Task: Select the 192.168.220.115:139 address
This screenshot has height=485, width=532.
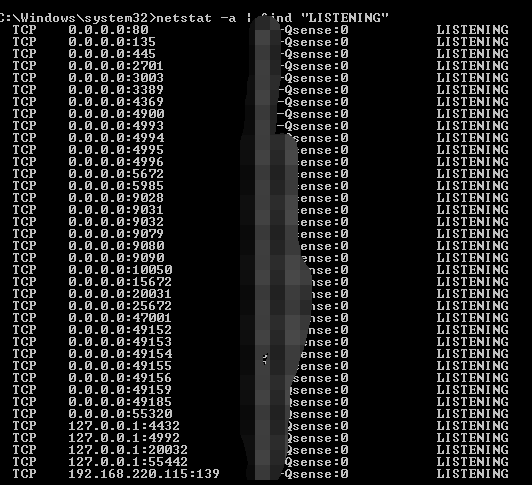Action: [x=144, y=474]
